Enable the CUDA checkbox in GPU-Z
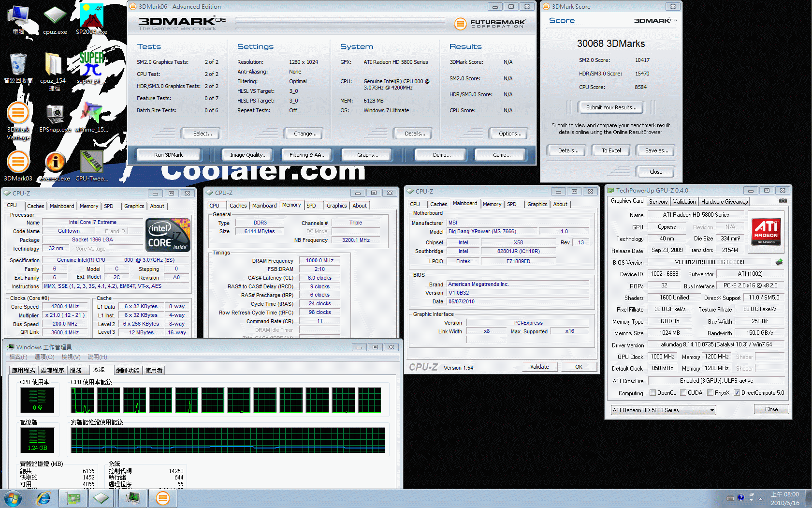Viewport: 812px width, 508px height. pos(683,393)
